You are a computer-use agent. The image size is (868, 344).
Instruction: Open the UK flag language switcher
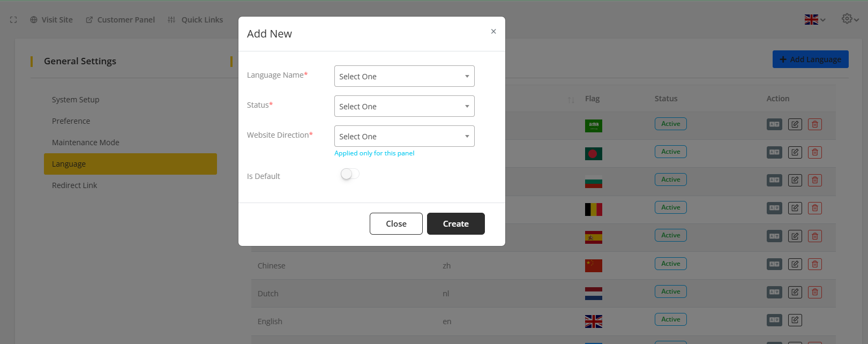(814, 20)
